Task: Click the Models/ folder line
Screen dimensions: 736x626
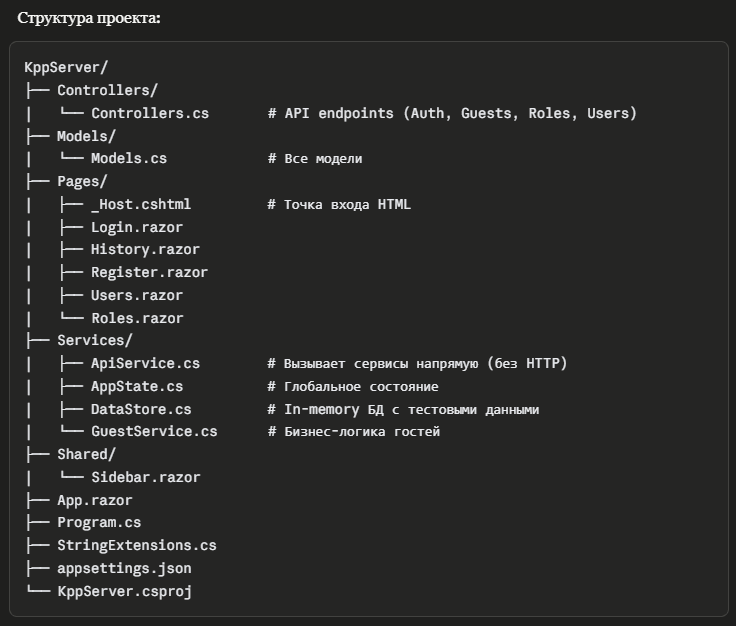Action: (86, 136)
